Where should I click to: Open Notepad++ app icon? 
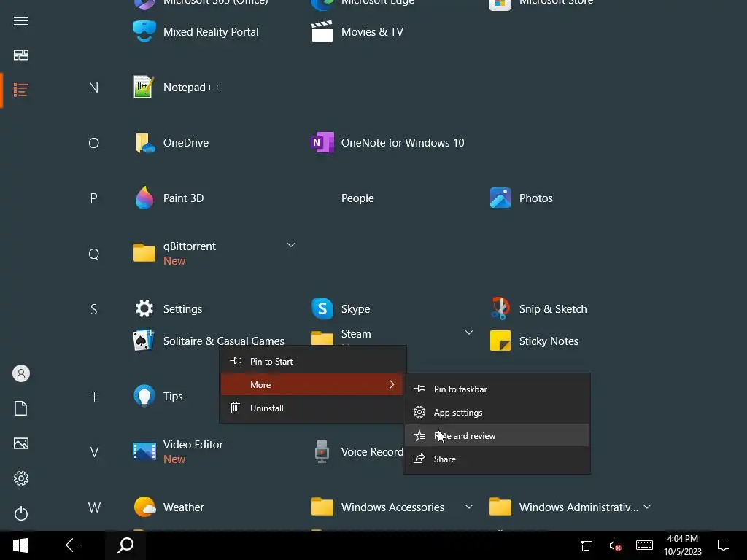(x=144, y=87)
